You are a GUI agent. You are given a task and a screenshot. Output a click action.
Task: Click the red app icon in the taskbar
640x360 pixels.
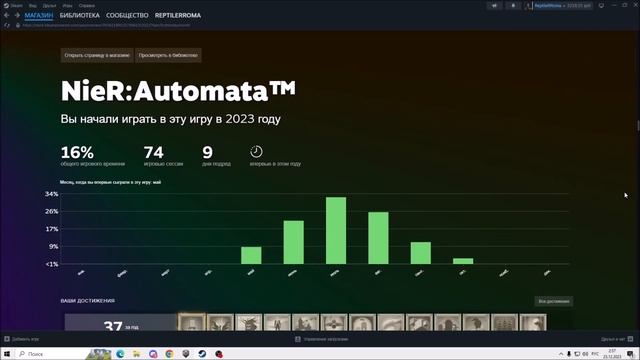[219, 354]
